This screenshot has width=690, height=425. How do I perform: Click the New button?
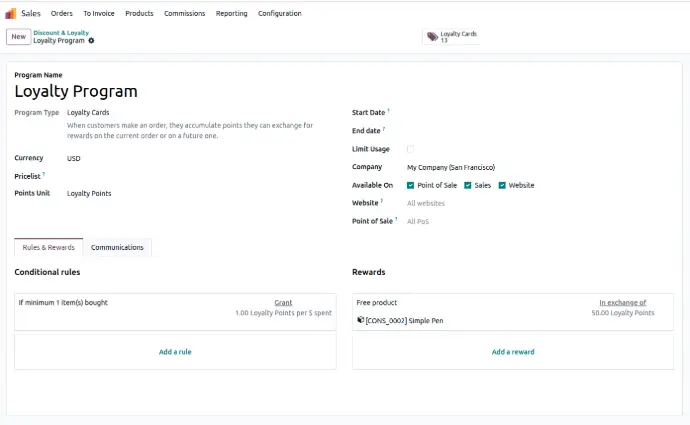click(x=18, y=37)
